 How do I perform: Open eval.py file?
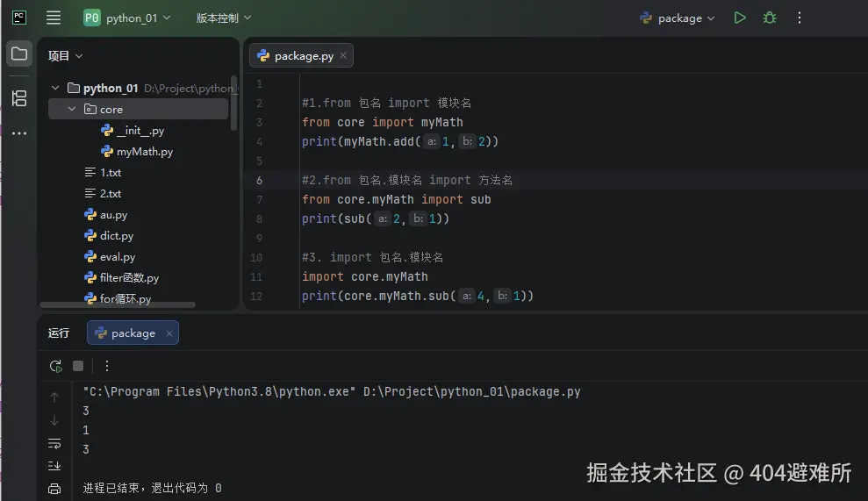tap(110, 257)
